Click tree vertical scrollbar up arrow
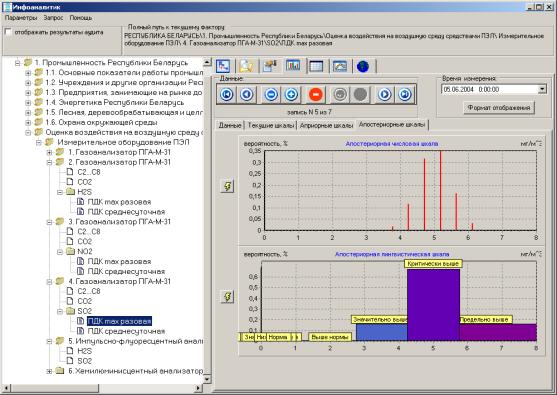Image resolution: width=557 pixels, height=395 pixels. pos(207,63)
